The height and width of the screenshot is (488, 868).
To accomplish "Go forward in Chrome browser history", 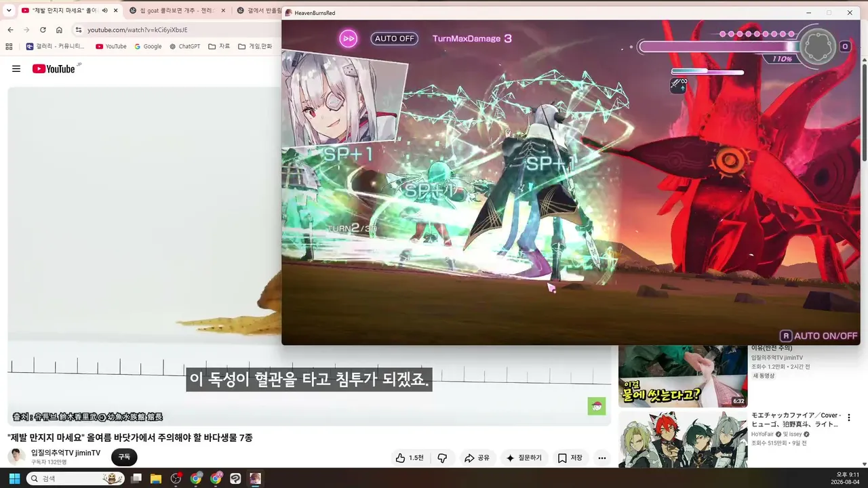I will point(26,30).
